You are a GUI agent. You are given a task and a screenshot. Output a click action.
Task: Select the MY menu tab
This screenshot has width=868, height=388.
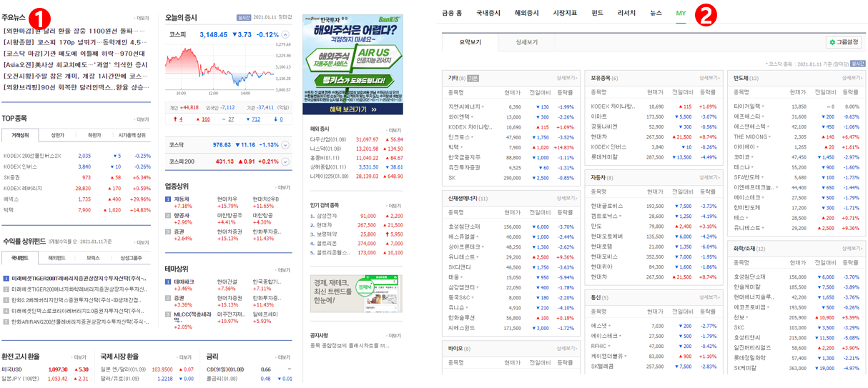pyautogui.click(x=681, y=13)
